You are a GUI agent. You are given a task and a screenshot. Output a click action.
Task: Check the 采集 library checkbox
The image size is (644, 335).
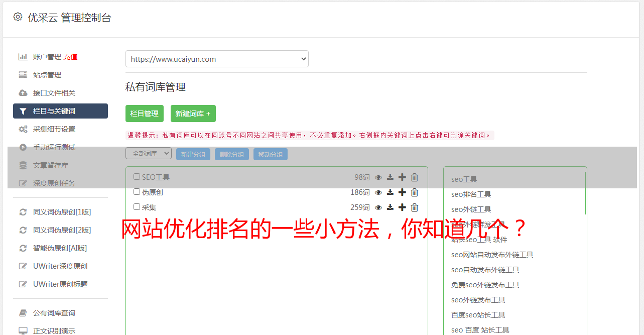(137, 207)
